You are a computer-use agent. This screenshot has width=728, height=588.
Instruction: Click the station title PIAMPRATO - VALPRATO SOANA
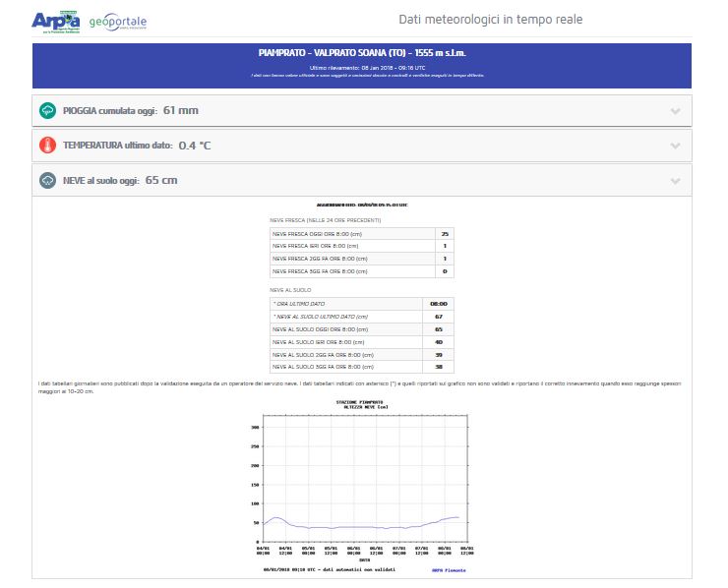(362, 53)
